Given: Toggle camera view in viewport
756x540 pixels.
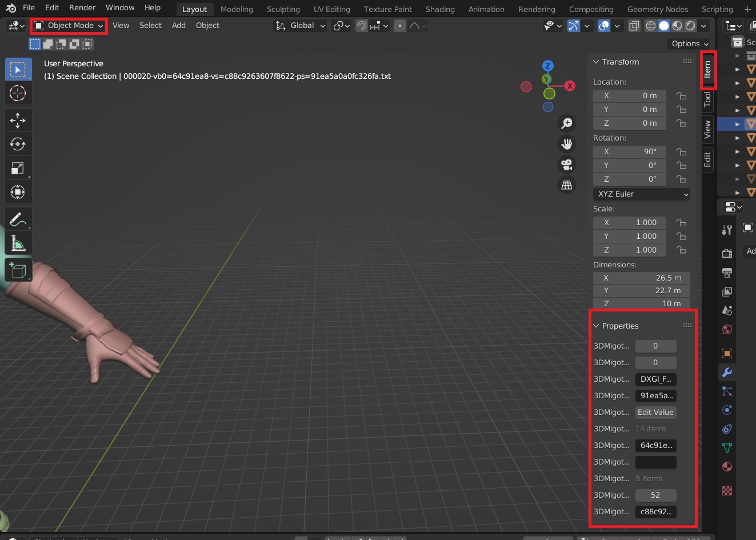Looking at the screenshot, I should click(x=567, y=165).
